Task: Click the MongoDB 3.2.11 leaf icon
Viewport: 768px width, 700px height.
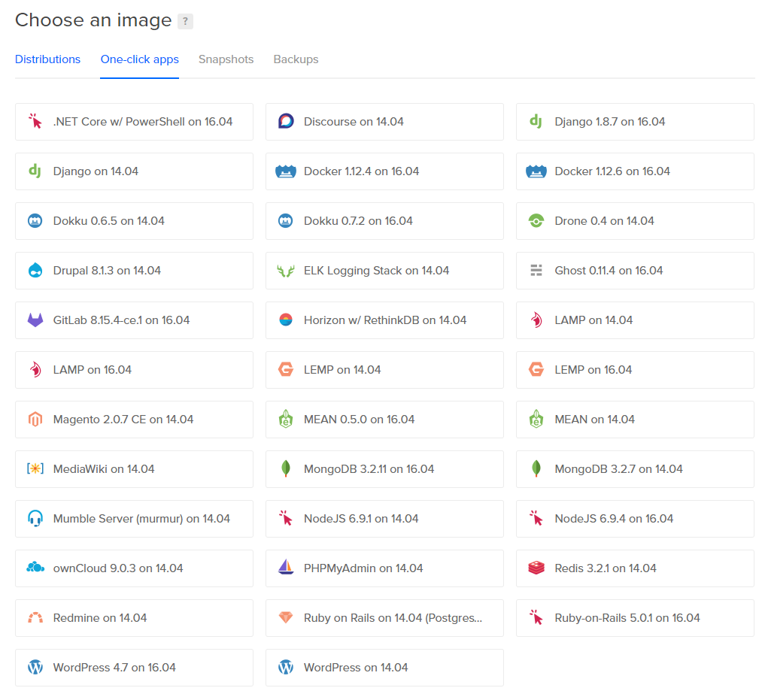Action: 286,469
